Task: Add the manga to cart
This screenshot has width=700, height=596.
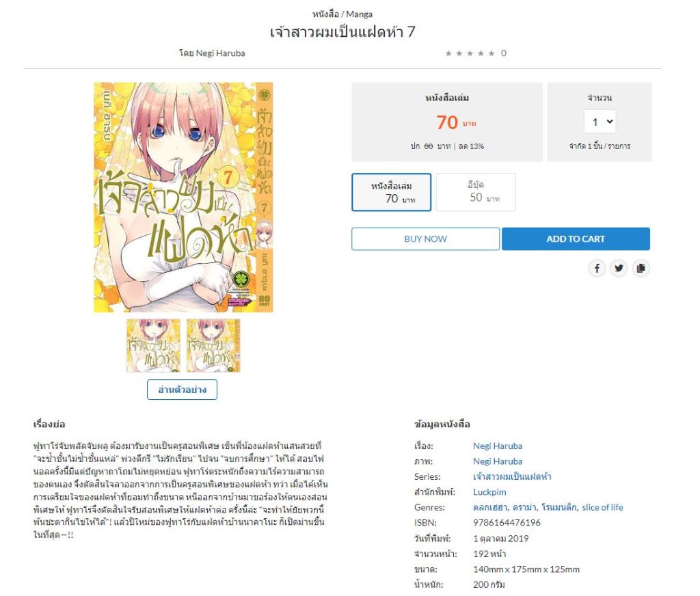Action: tap(576, 239)
